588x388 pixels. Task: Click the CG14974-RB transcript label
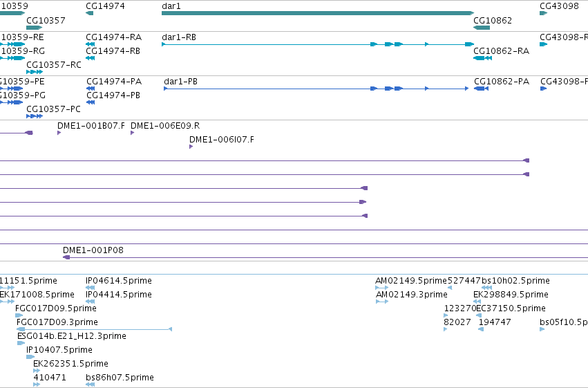(x=113, y=51)
